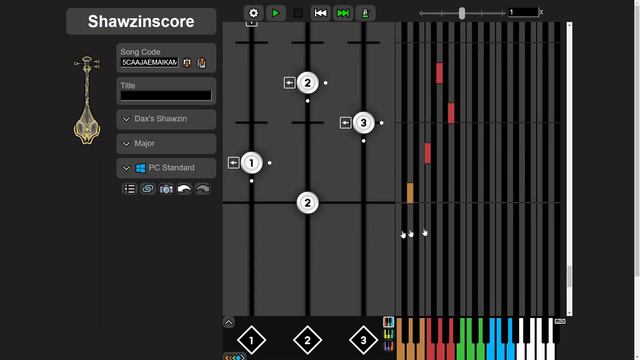Click the Shawzinscore title banner

(x=141, y=21)
